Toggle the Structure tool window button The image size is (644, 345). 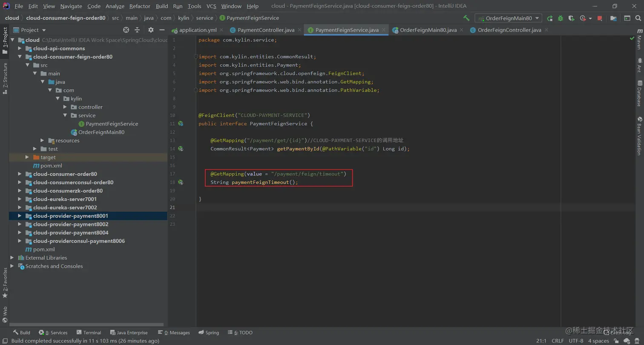click(5, 78)
